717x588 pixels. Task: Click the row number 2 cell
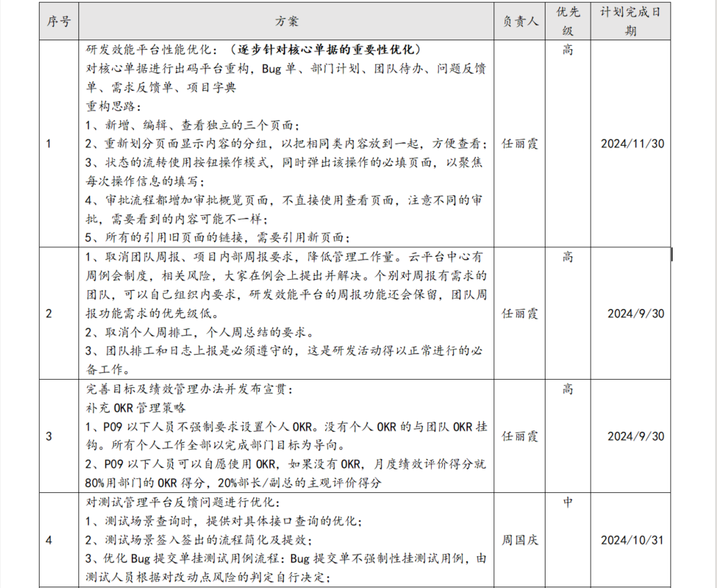tap(48, 313)
